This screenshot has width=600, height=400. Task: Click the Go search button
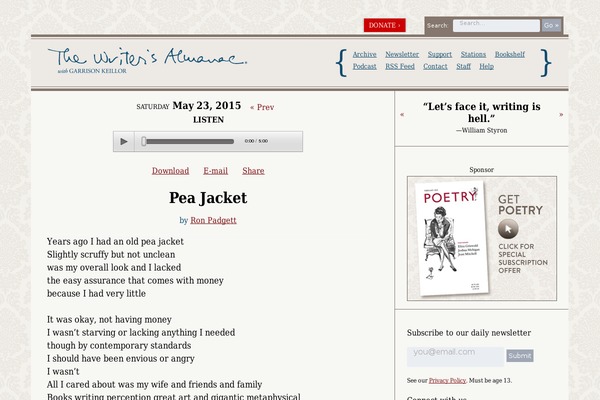tap(551, 25)
